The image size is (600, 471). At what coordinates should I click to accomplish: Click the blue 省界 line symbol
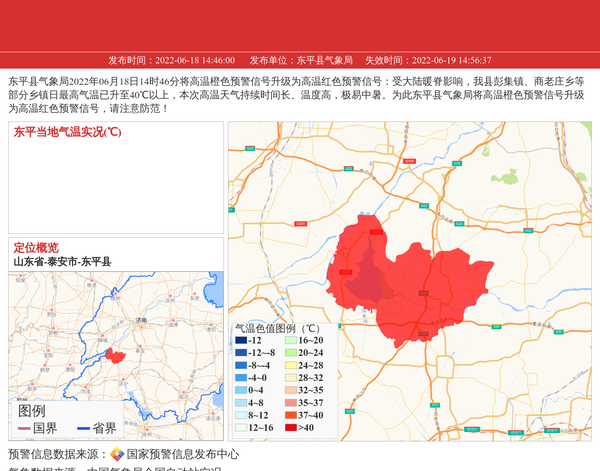click(83, 429)
